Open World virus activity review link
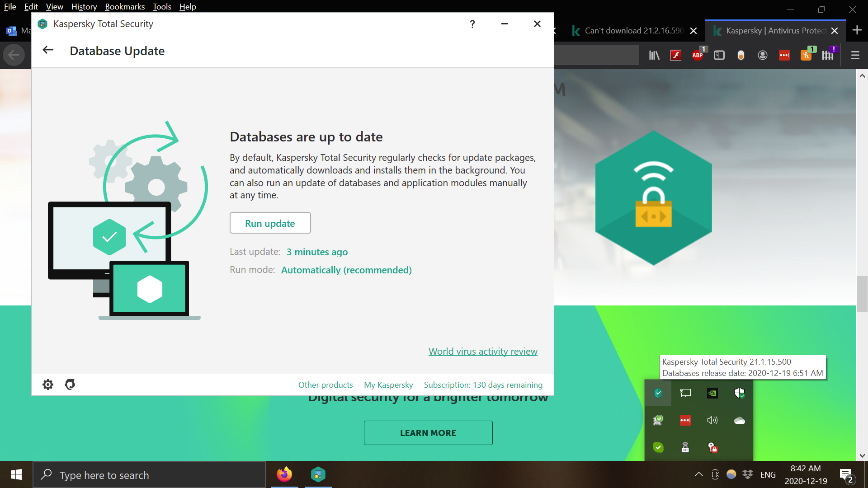The height and width of the screenshot is (488, 868). (483, 352)
